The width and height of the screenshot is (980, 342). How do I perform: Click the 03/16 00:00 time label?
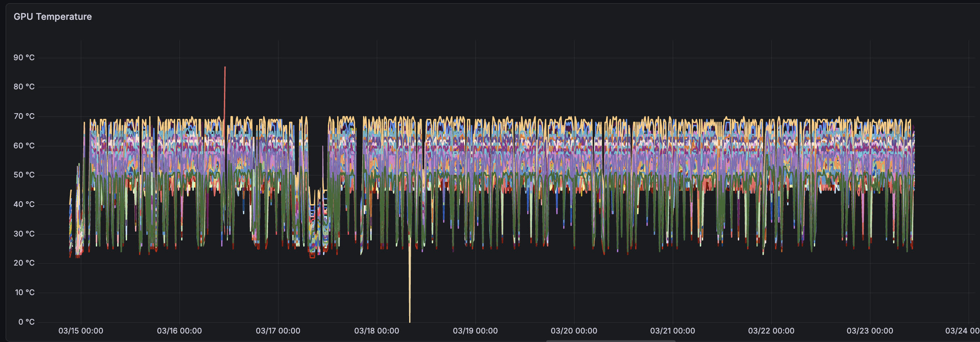(x=180, y=331)
